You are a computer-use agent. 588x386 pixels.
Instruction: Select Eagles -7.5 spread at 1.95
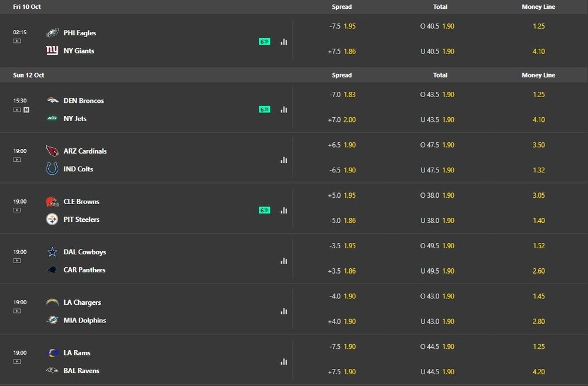point(342,26)
